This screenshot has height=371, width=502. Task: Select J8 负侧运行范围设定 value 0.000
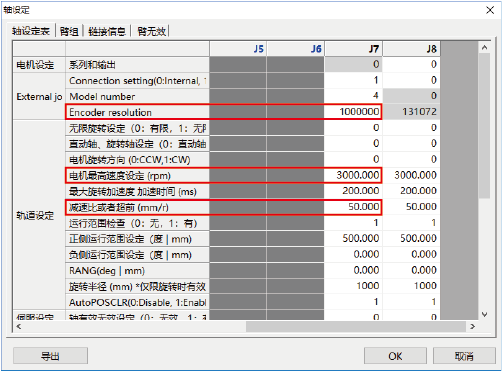click(x=411, y=254)
